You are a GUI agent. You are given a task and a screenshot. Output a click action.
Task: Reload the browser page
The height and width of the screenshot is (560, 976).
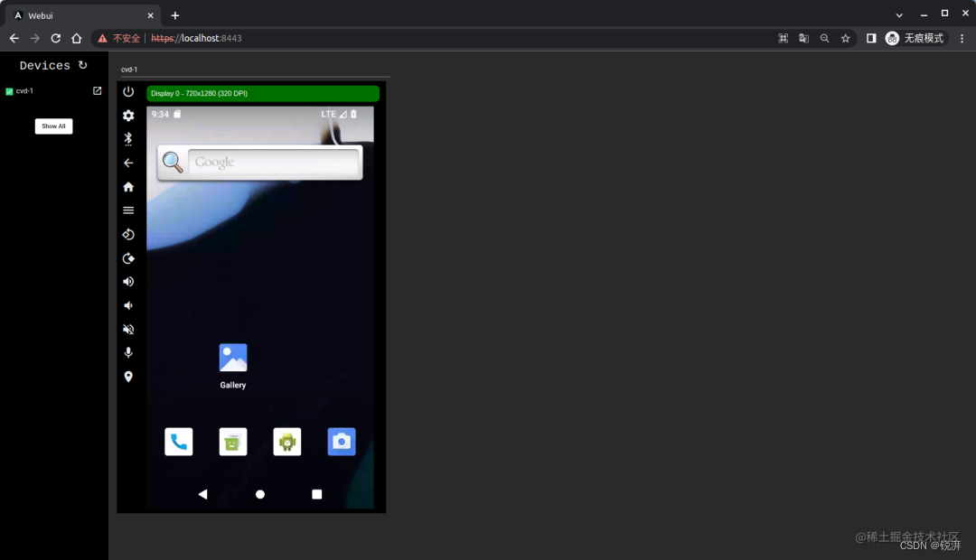pos(55,38)
